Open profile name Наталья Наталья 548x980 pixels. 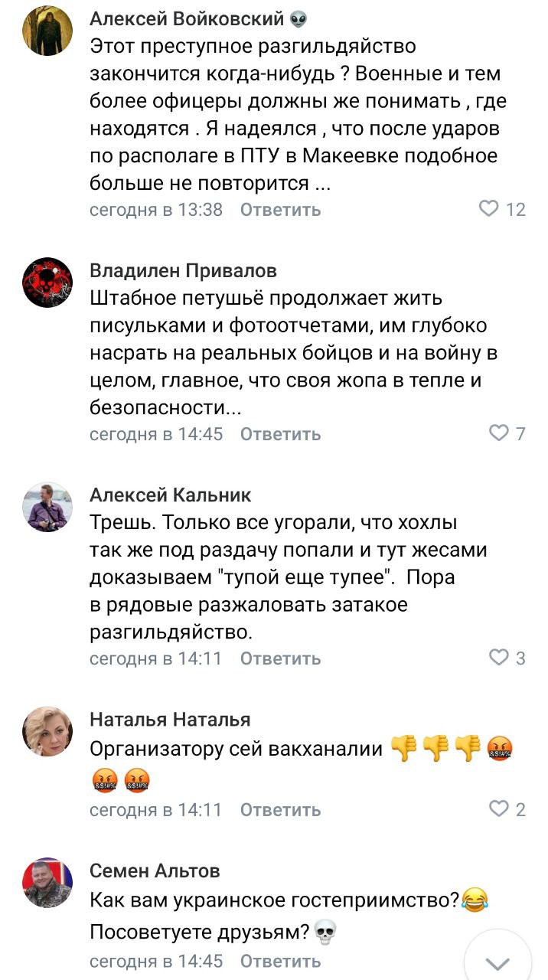click(170, 720)
